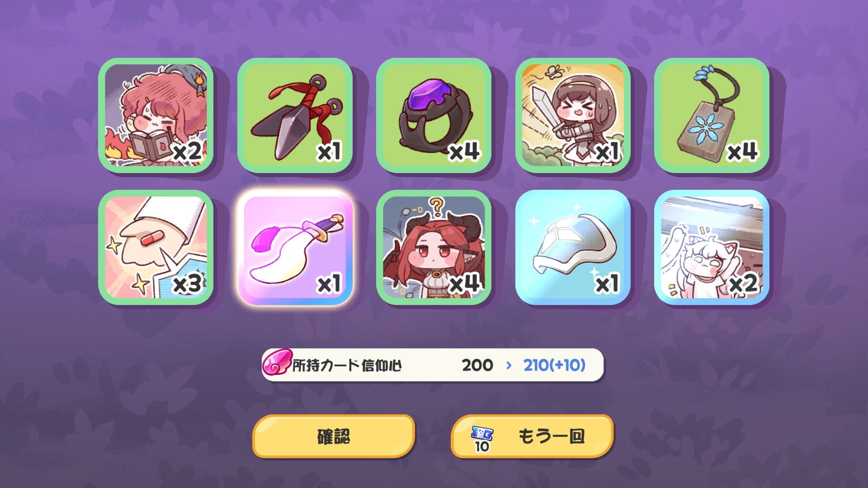Image resolution: width=868 pixels, height=488 pixels.
Task: Tap the 所持カード信仰心 label bar
Action: click(x=433, y=365)
